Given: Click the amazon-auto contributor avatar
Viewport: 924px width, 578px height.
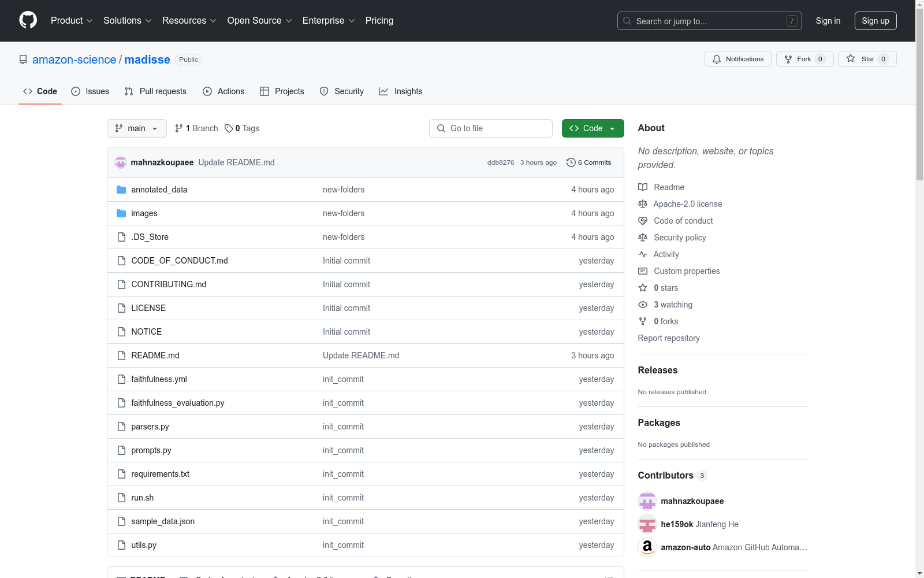Looking at the screenshot, I should [647, 547].
